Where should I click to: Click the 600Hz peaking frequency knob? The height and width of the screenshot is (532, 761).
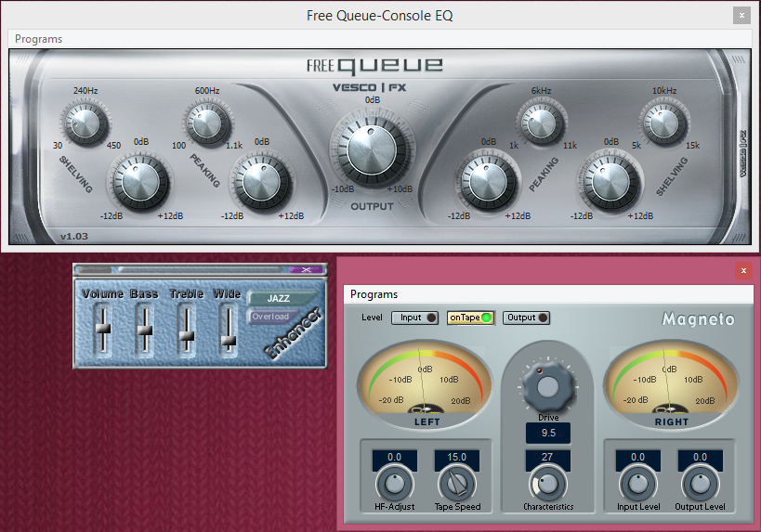click(207, 123)
